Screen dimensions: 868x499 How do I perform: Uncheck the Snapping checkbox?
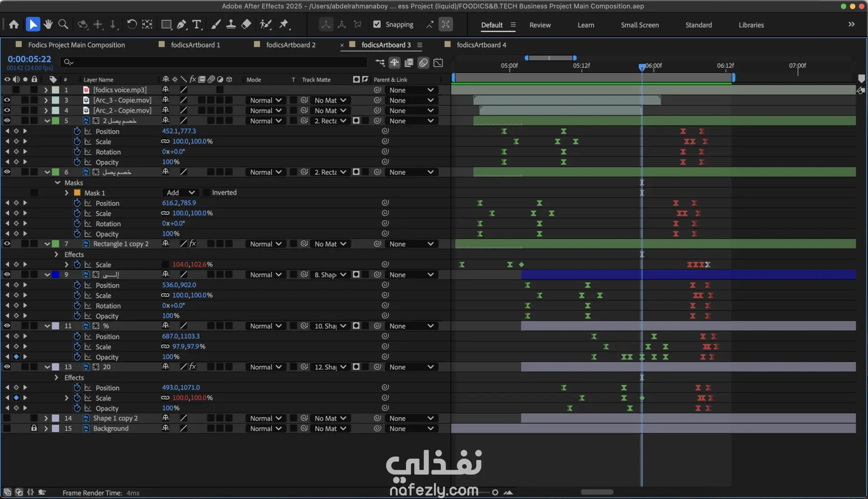(377, 24)
